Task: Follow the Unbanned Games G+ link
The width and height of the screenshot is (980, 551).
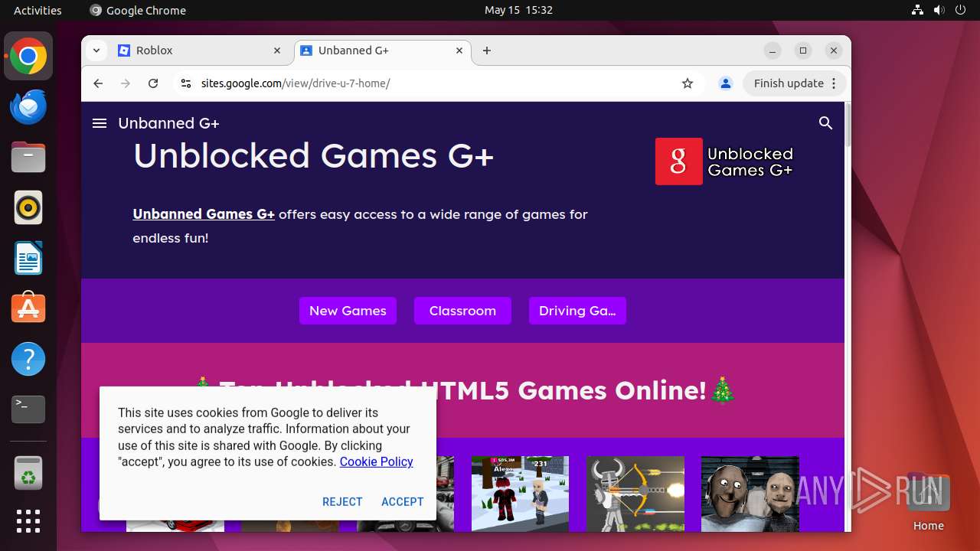Action: point(204,214)
